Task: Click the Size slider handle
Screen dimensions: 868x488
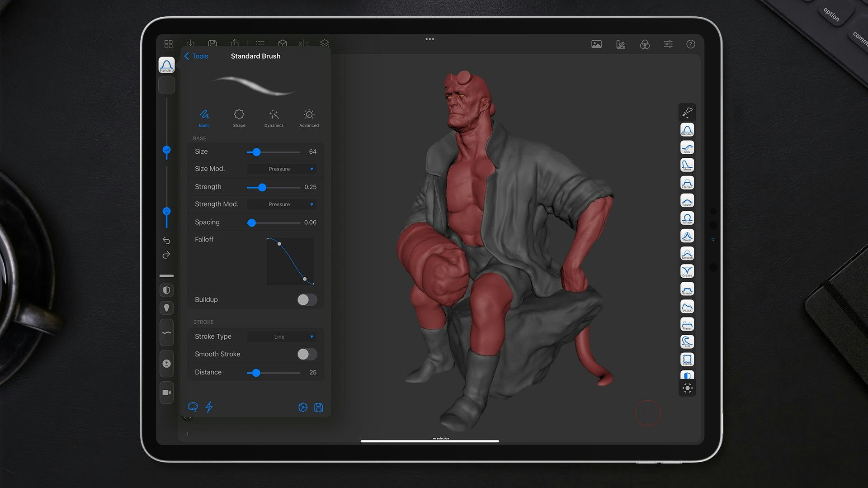Action: [256, 152]
